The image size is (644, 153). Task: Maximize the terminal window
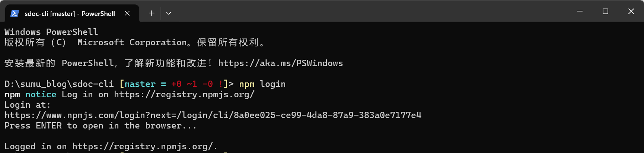[x=605, y=12]
